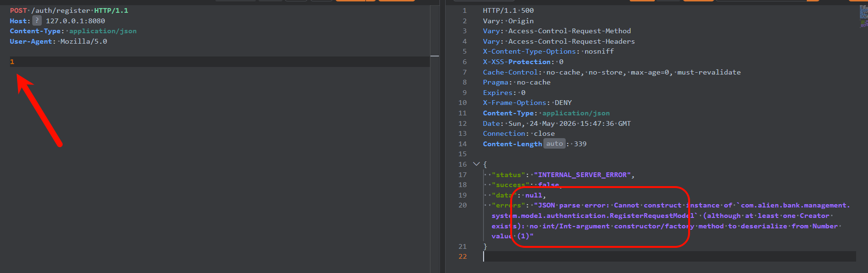Click the 'Pragma' header name
The height and width of the screenshot is (273, 868).
point(495,82)
